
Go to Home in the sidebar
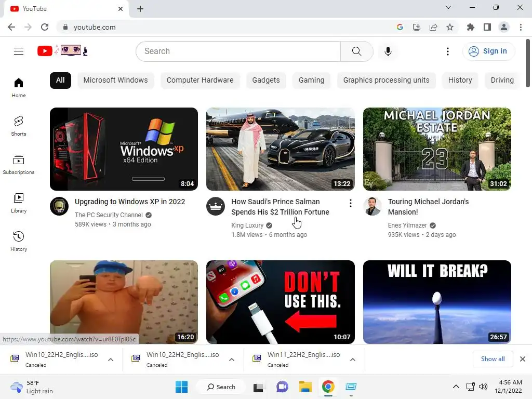pos(19,88)
